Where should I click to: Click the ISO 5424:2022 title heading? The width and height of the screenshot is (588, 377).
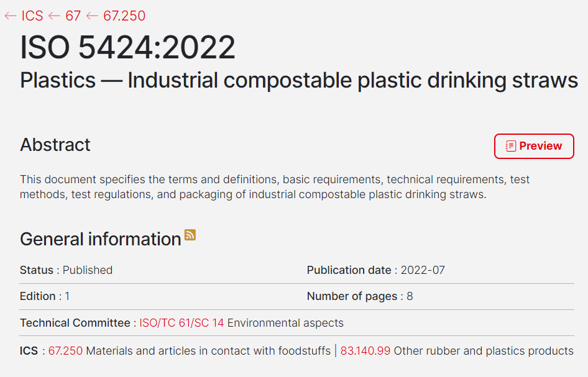pyautogui.click(x=128, y=47)
